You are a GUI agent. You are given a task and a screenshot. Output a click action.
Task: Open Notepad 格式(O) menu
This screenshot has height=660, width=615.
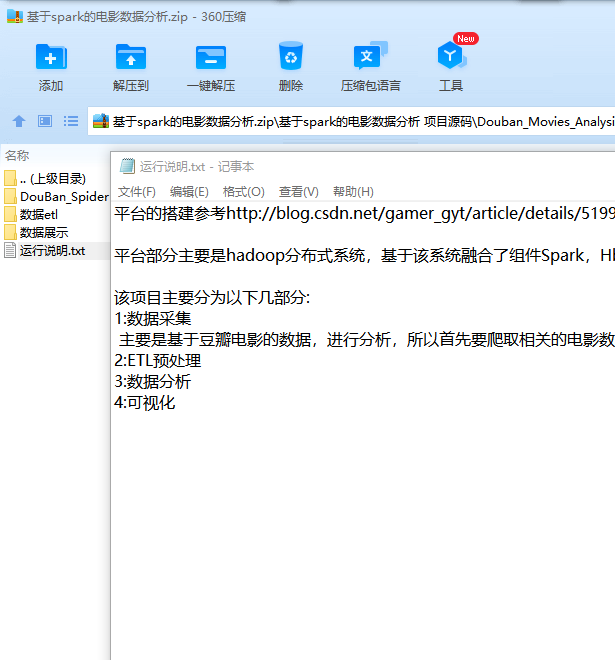coord(243,192)
